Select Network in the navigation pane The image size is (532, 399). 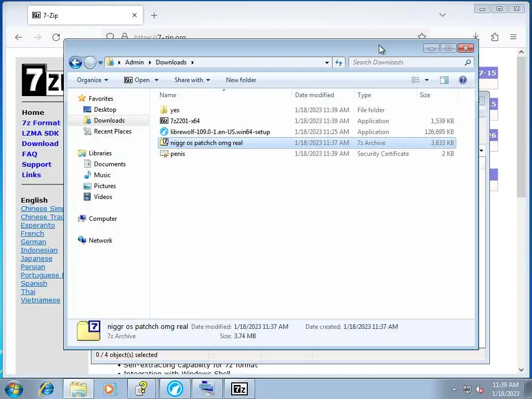100,241
